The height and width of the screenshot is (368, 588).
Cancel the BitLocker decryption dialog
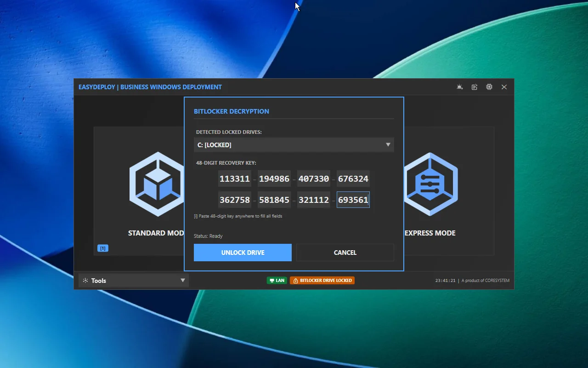[345, 253]
